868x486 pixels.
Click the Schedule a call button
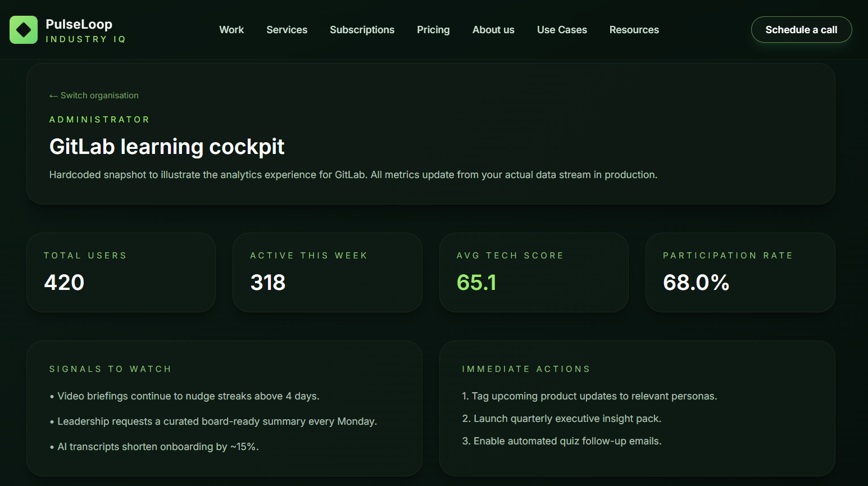(801, 30)
